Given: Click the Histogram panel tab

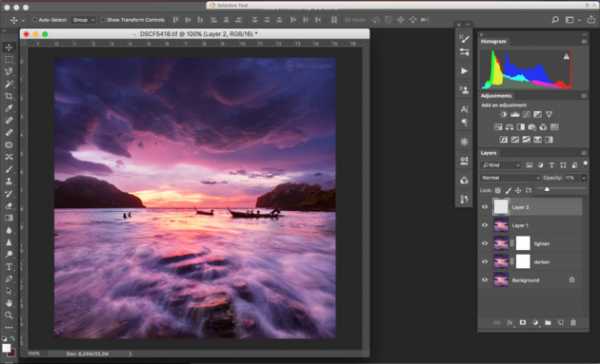Looking at the screenshot, I should 493,41.
